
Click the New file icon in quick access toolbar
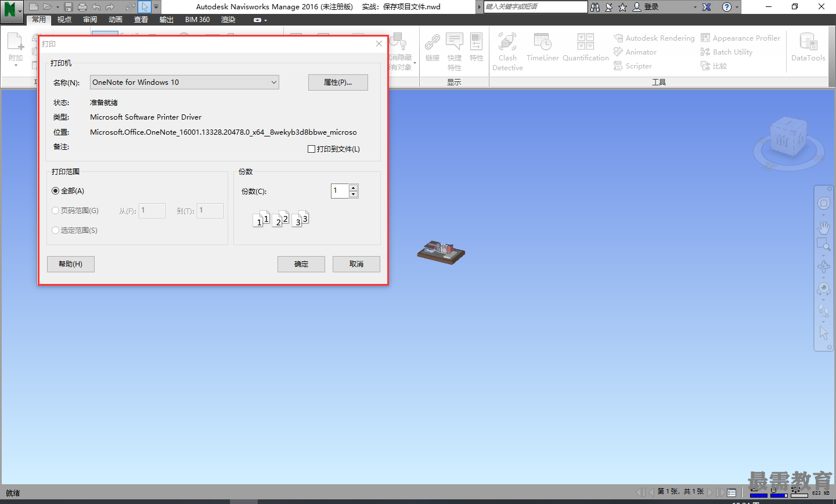[34, 7]
